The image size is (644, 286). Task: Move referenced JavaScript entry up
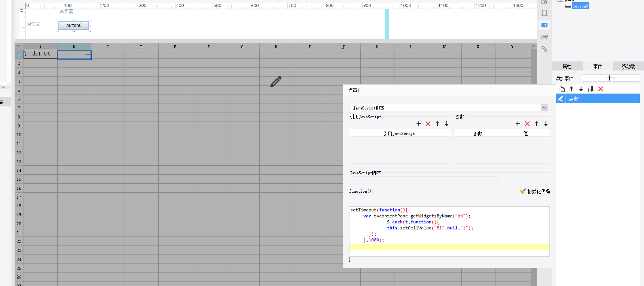coord(437,124)
